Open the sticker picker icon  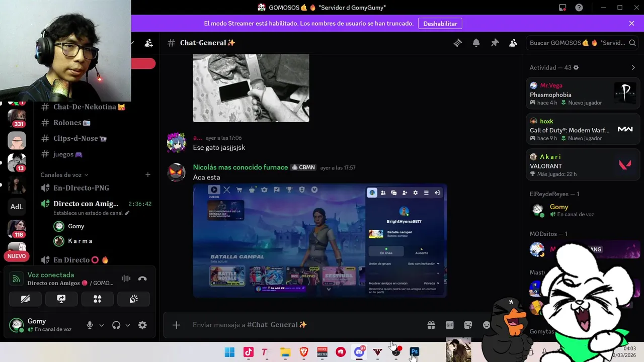468,325
